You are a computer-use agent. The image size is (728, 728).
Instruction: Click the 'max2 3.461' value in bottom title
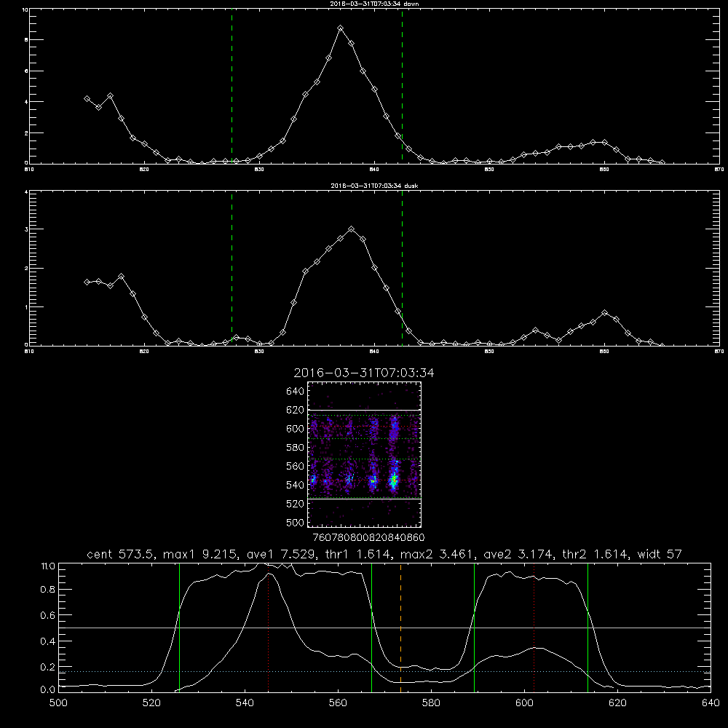click(438, 554)
